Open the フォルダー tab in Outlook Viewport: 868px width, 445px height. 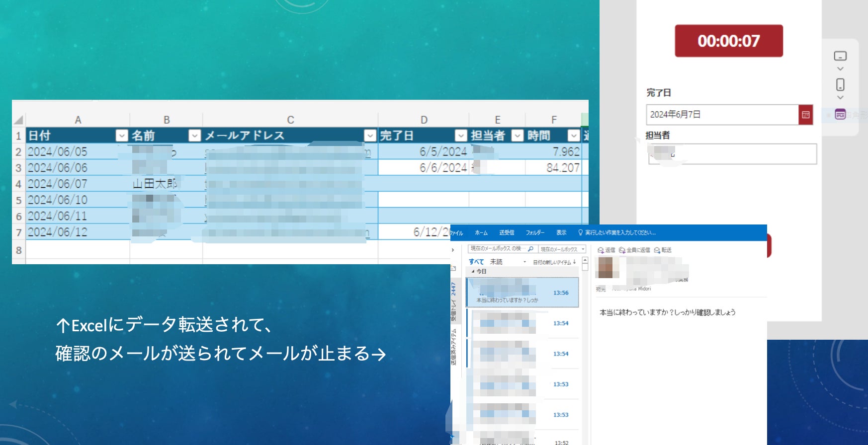(535, 232)
